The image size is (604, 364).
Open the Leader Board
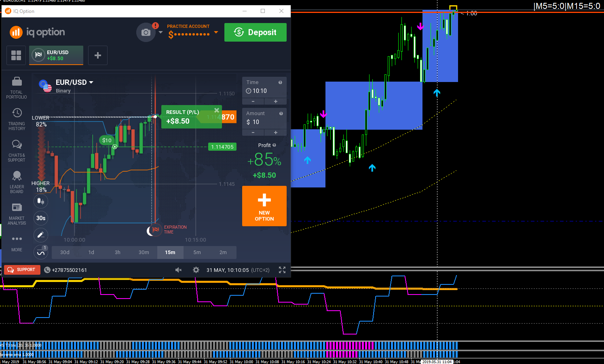17,182
